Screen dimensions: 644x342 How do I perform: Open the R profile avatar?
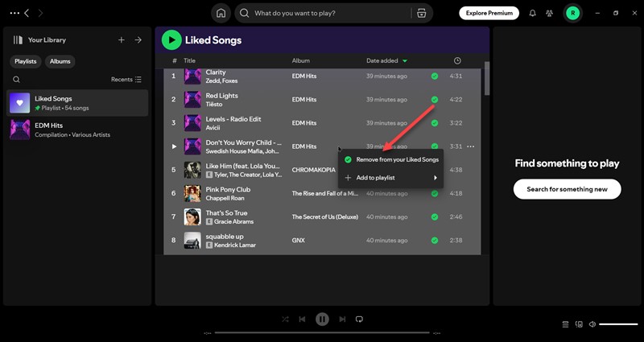click(x=572, y=13)
